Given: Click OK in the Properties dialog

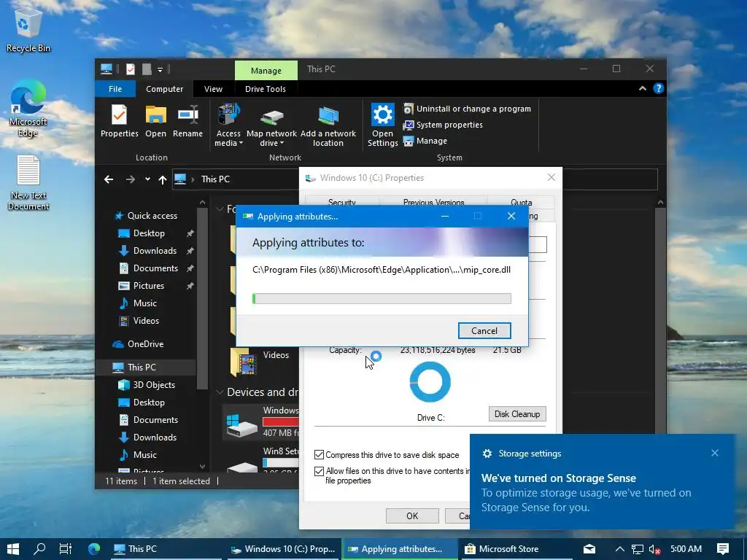Looking at the screenshot, I should [x=412, y=516].
